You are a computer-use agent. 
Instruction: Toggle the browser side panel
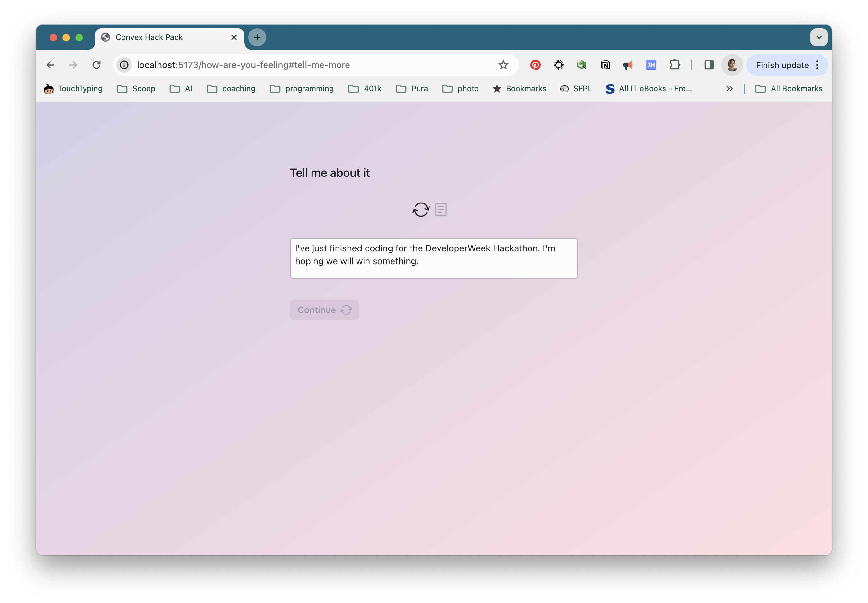click(x=709, y=65)
